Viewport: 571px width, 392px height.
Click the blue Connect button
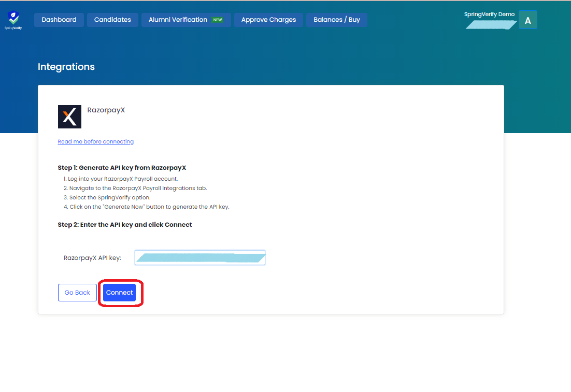(120, 293)
